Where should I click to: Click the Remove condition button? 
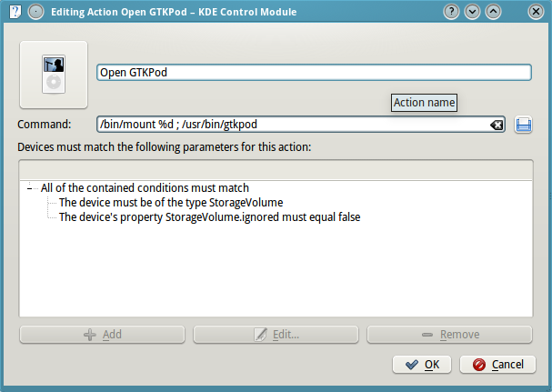(449, 334)
